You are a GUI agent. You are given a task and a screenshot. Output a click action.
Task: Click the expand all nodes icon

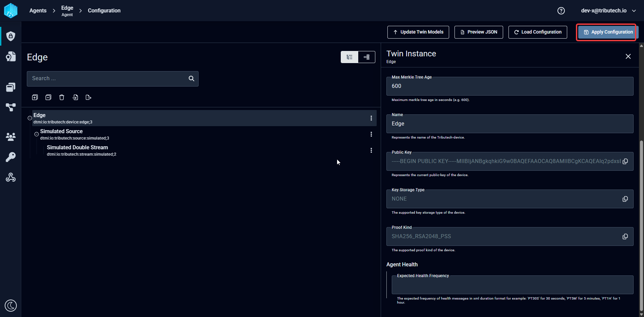coord(35,97)
